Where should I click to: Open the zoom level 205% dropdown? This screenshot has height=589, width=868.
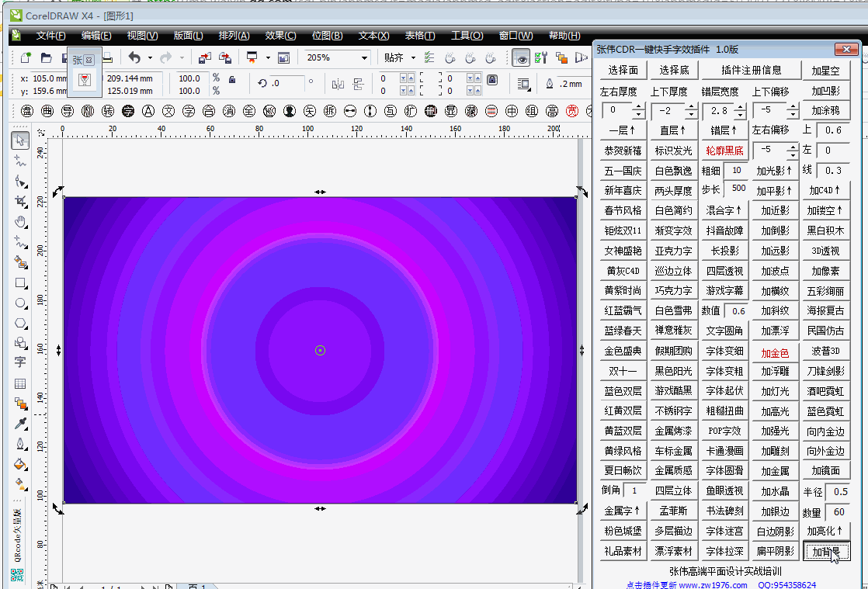(x=364, y=57)
